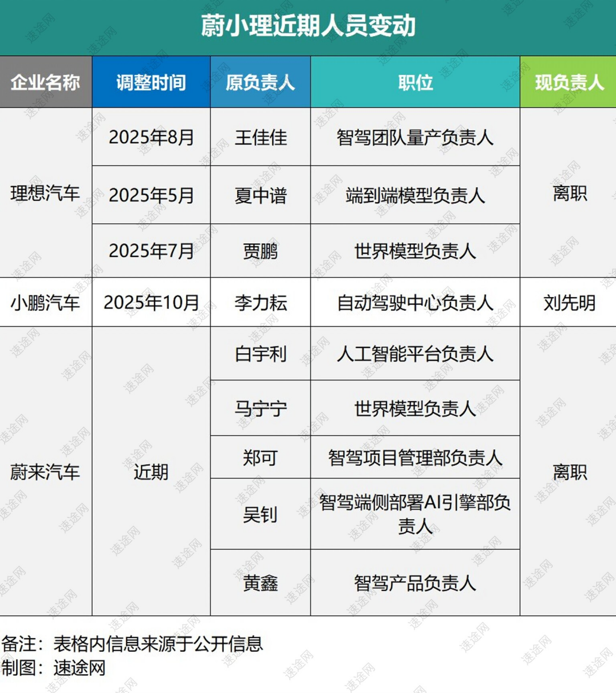Screen dimensions: 616x693
Task: Click the 吴钊 name cell
Action: (x=260, y=514)
